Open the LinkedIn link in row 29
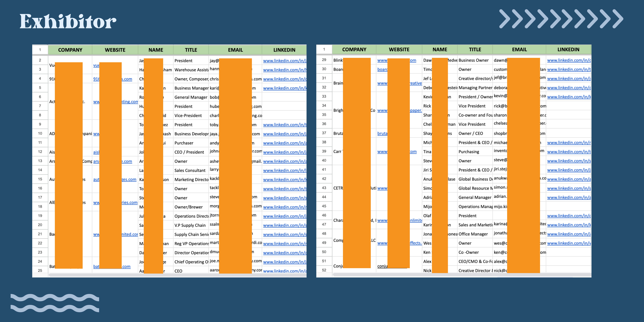 pos(569,60)
